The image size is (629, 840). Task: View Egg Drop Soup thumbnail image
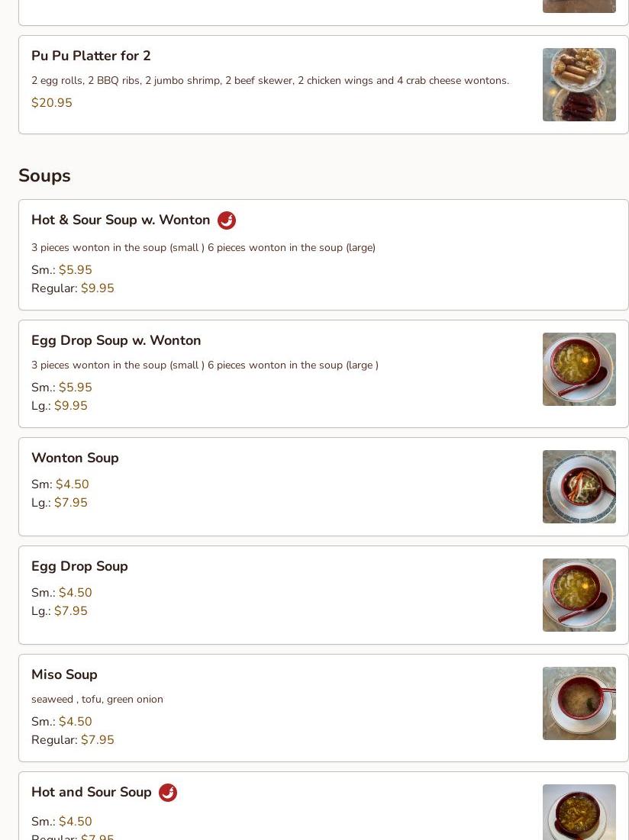[x=579, y=595]
